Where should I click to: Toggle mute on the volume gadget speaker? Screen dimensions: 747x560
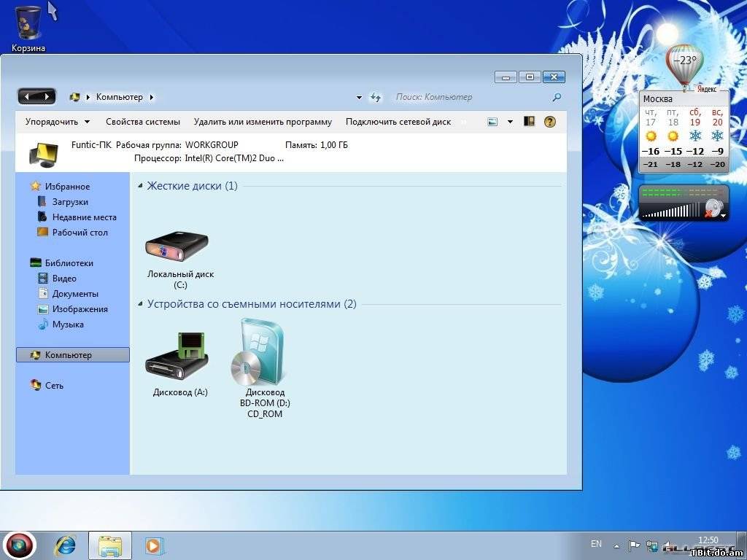pos(712,209)
